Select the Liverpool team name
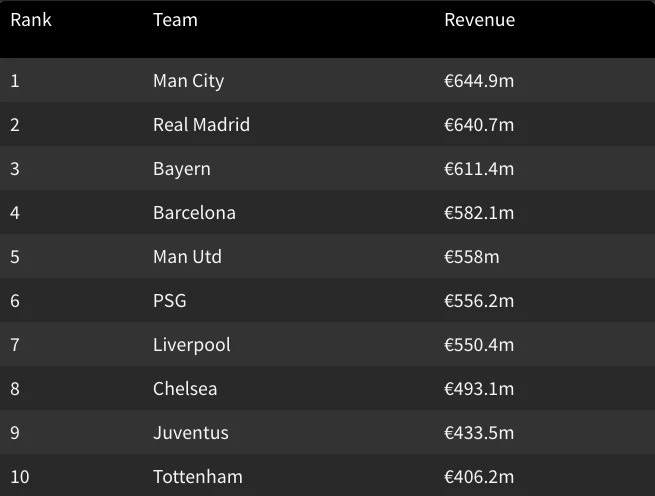Image resolution: width=655 pixels, height=496 pixels. pyautogui.click(x=192, y=345)
